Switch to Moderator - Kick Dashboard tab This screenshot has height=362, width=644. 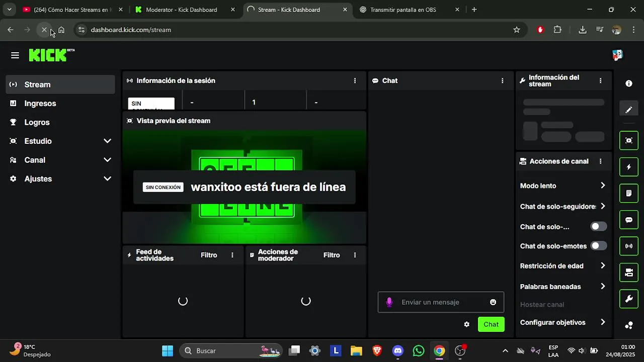185,10
